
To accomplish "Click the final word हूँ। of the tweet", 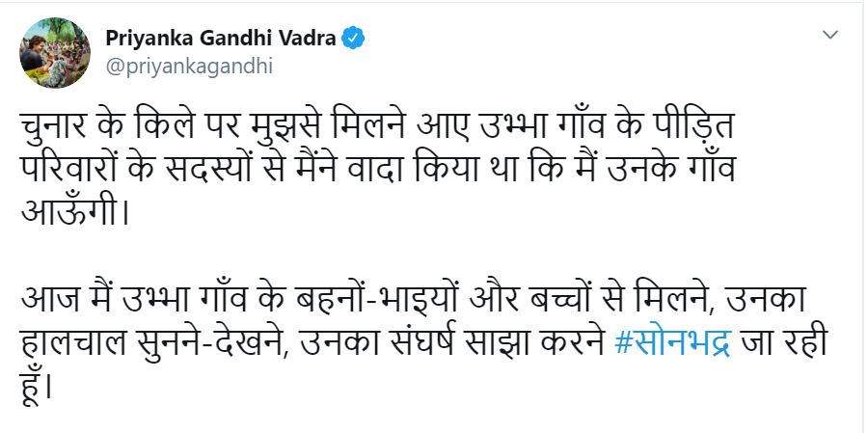I will [x=40, y=384].
